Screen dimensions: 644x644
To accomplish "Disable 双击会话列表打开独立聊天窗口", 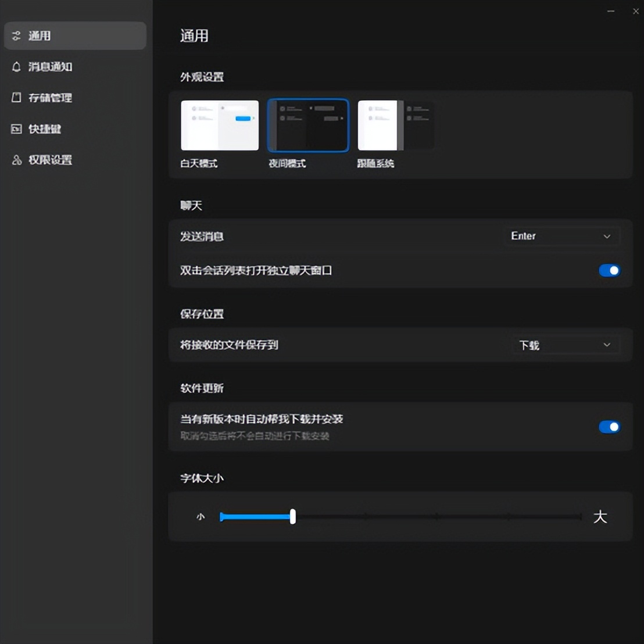I will [x=610, y=270].
